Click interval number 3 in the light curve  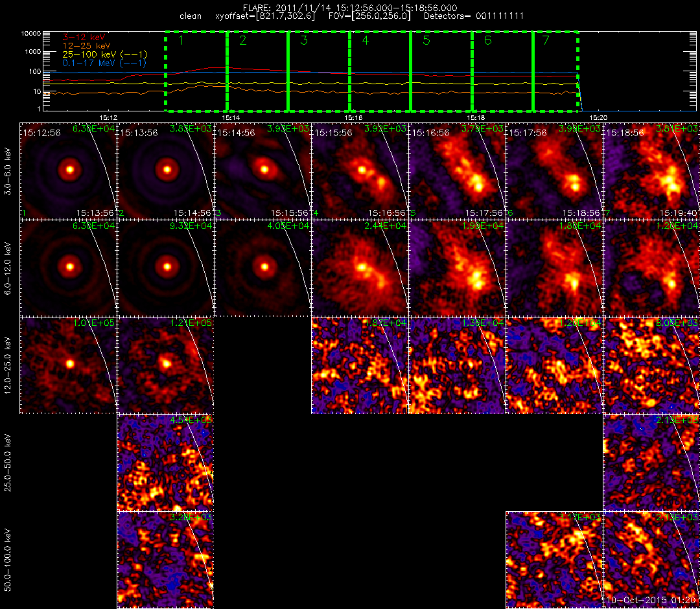304,41
